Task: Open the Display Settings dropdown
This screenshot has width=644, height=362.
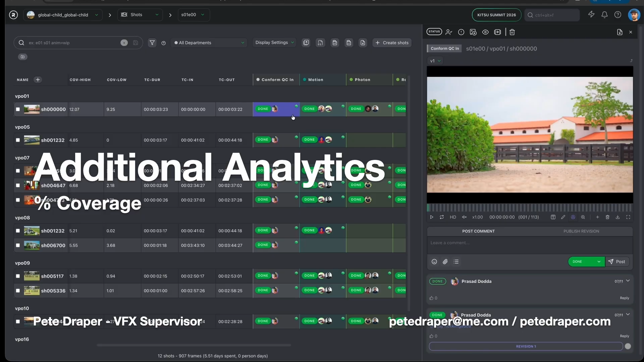Action: (274, 43)
